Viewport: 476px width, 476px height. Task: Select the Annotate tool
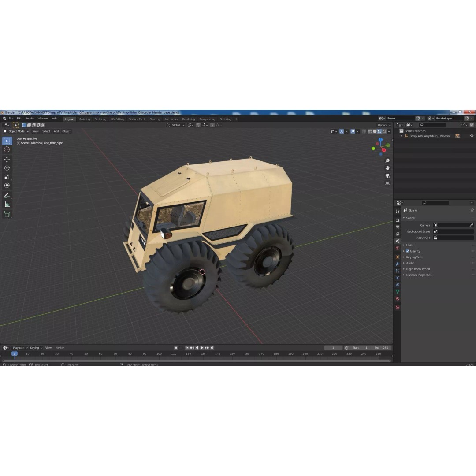pyautogui.click(x=7, y=196)
